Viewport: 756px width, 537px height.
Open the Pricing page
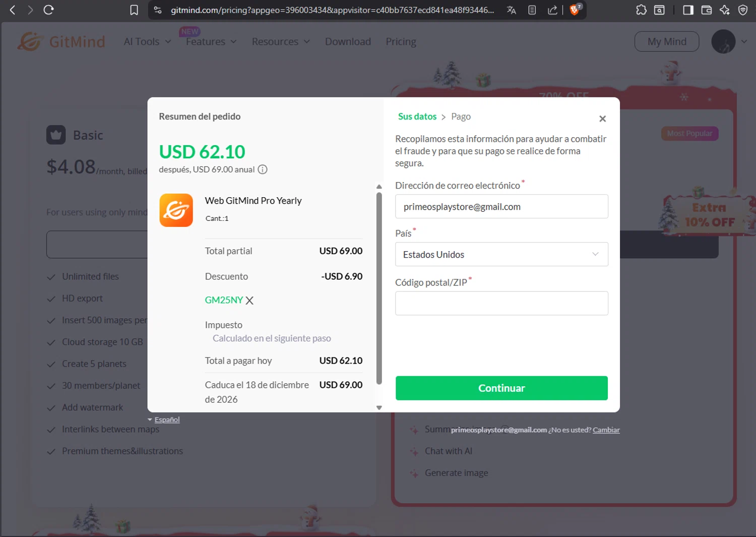pos(401,41)
